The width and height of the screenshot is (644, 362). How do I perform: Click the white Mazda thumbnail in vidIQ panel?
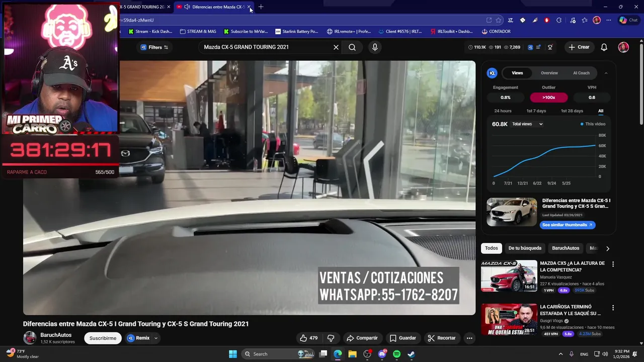pos(512,212)
